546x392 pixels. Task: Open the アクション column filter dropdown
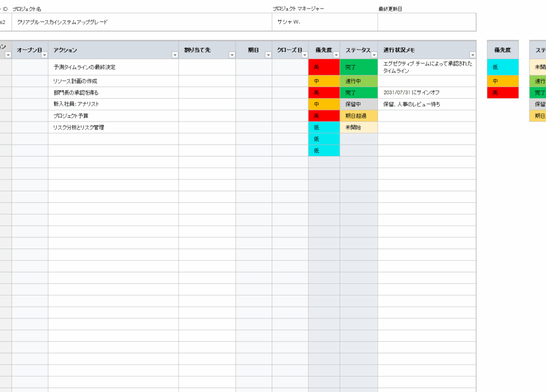coord(175,55)
